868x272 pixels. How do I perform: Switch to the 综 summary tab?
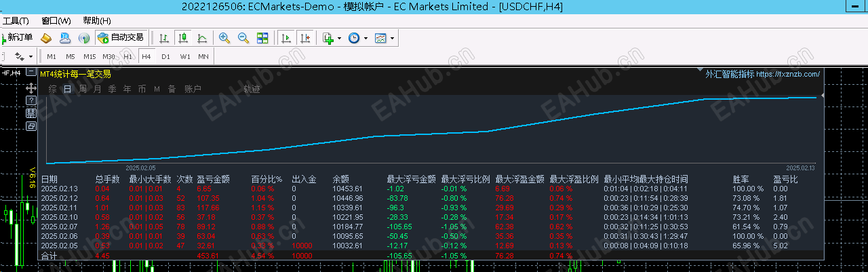pos(52,89)
